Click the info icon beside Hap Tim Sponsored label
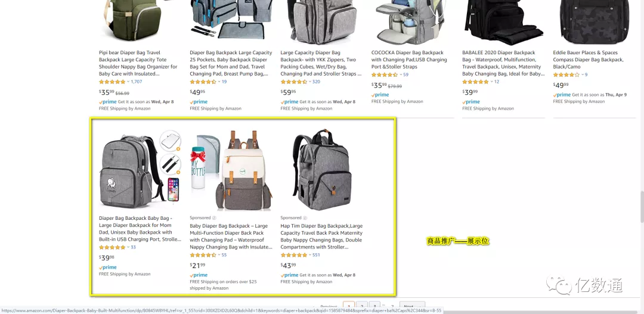The image size is (644, 314). 305,218
